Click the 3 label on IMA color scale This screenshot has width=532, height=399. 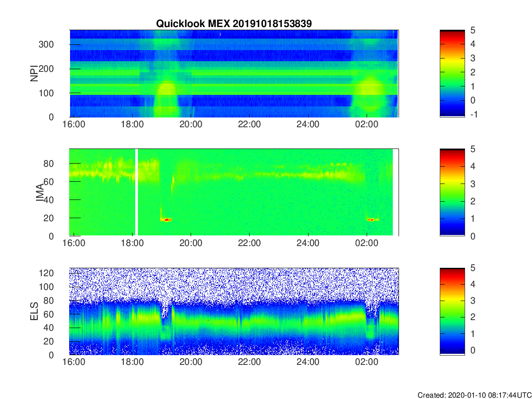[473, 184]
